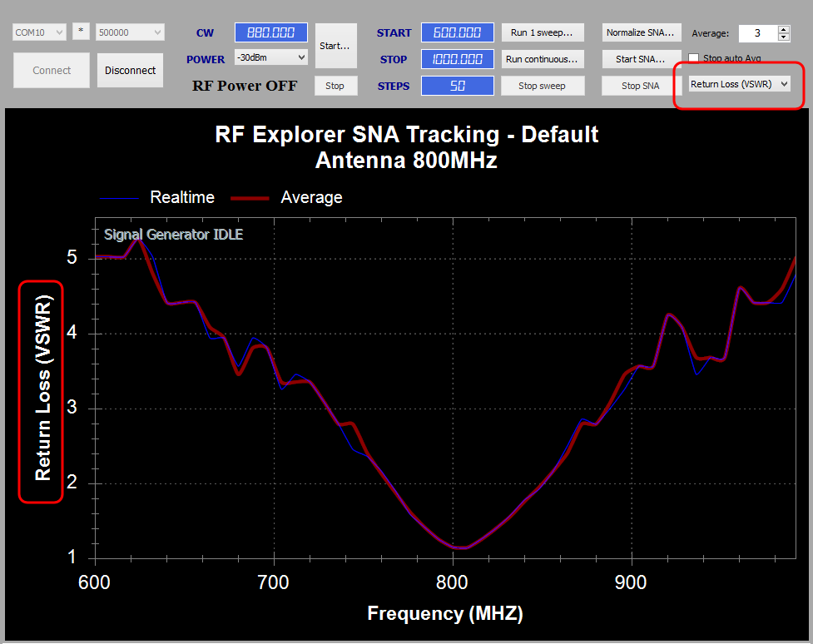The image size is (813, 644).
Task: Open the Return Loss (VSWR) dropdown
Action: point(740,84)
